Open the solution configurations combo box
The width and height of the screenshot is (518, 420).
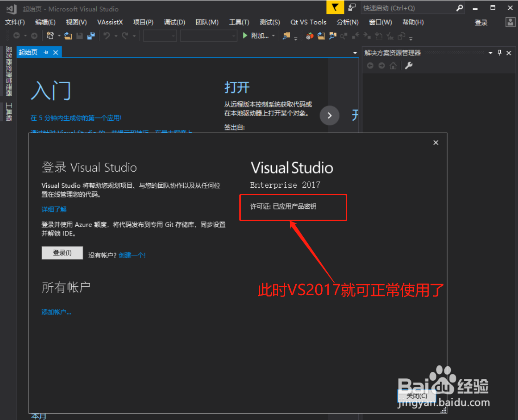[x=160, y=36]
